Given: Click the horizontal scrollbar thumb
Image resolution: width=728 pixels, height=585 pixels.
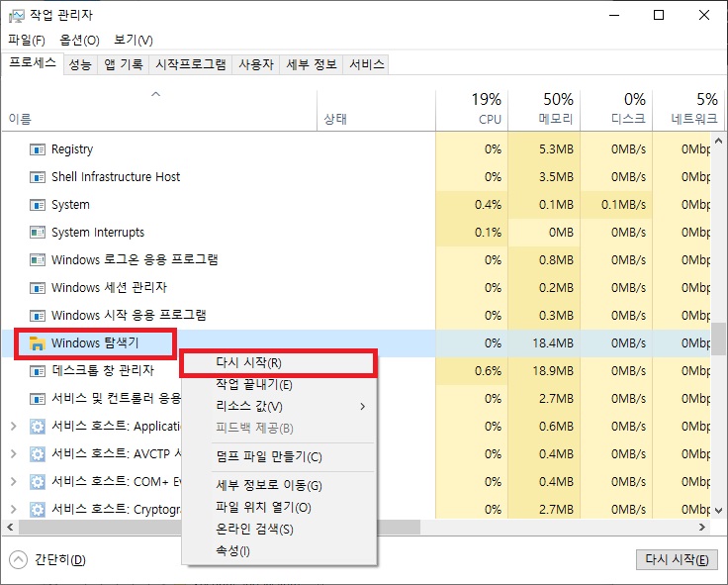Looking at the screenshot, I should [220, 528].
